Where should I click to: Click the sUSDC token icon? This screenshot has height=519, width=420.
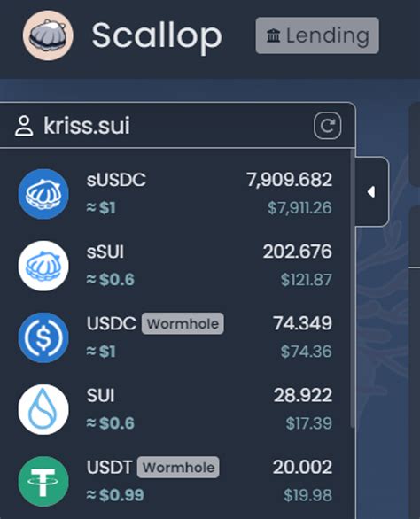pyautogui.click(x=43, y=194)
